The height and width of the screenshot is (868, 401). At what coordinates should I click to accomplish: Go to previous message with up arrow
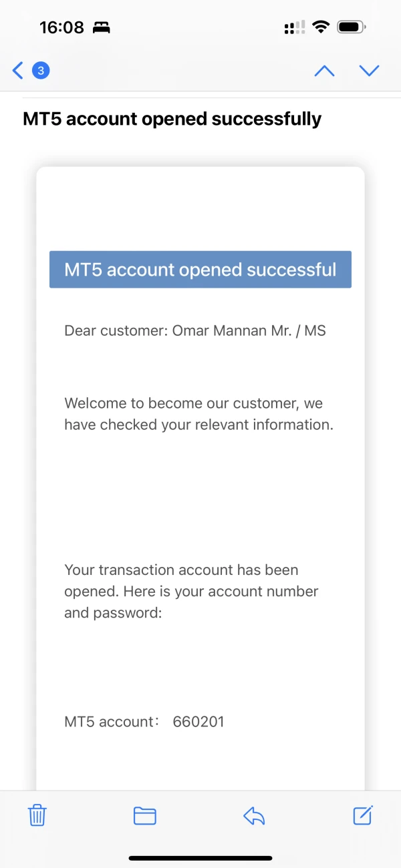pos(324,70)
